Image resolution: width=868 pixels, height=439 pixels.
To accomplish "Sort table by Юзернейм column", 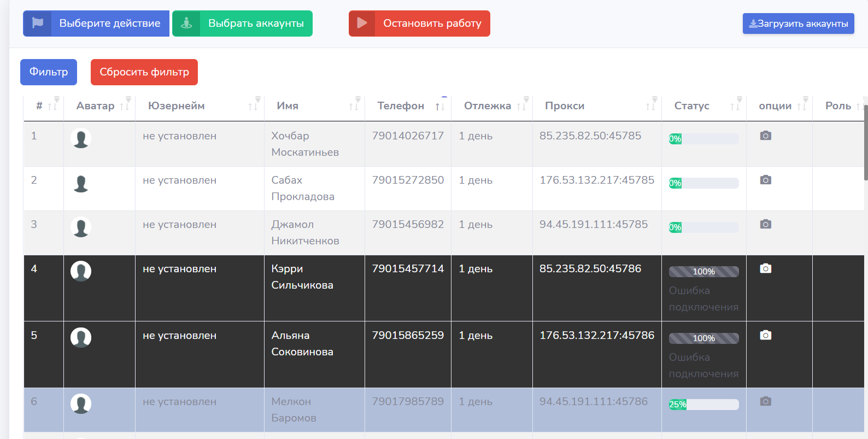I will tap(176, 106).
